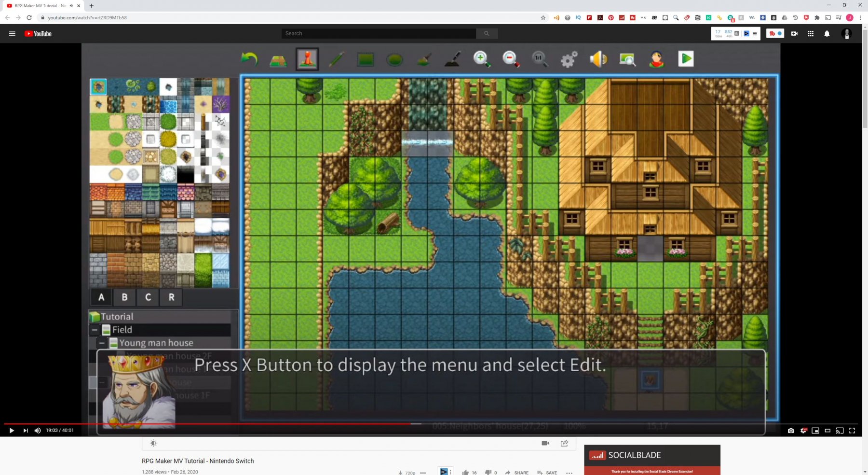Choose the green rectangle fill tool
The width and height of the screenshot is (868, 475).
(366, 59)
